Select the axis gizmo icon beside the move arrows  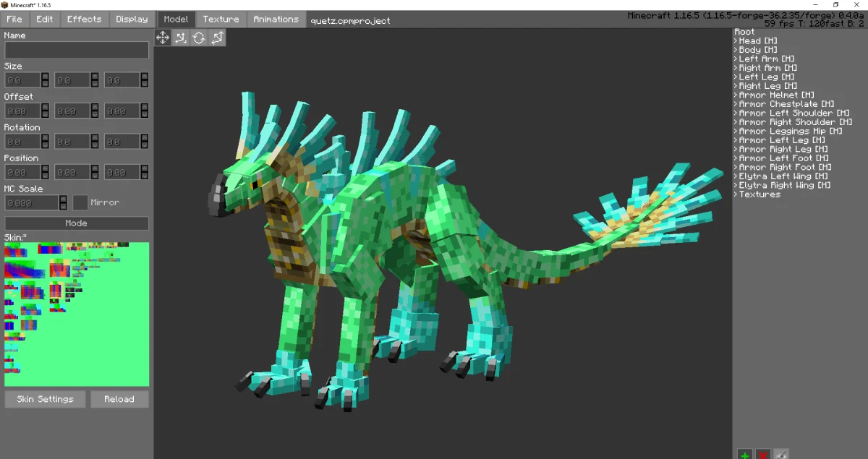[x=181, y=38]
